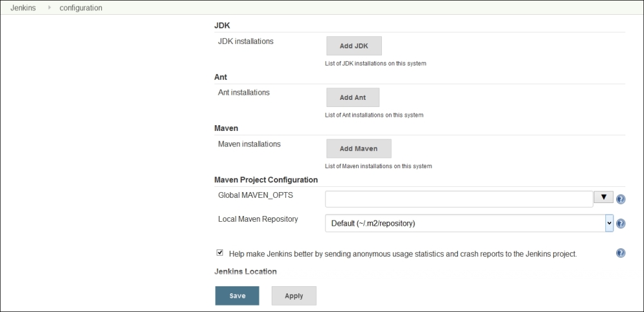The height and width of the screenshot is (312, 644).
Task: Click the Maven Project Configuration heading
Action: (265, 179)
